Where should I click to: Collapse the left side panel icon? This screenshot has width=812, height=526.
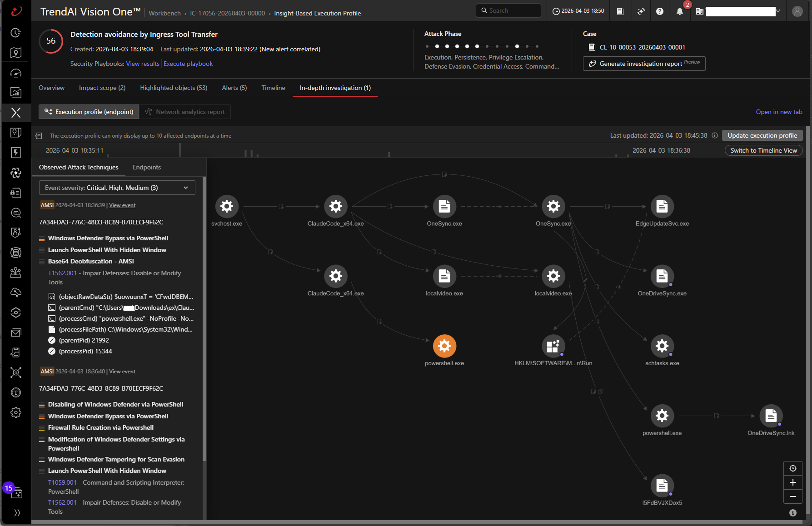pyautogui.click(x=39, y=136)
